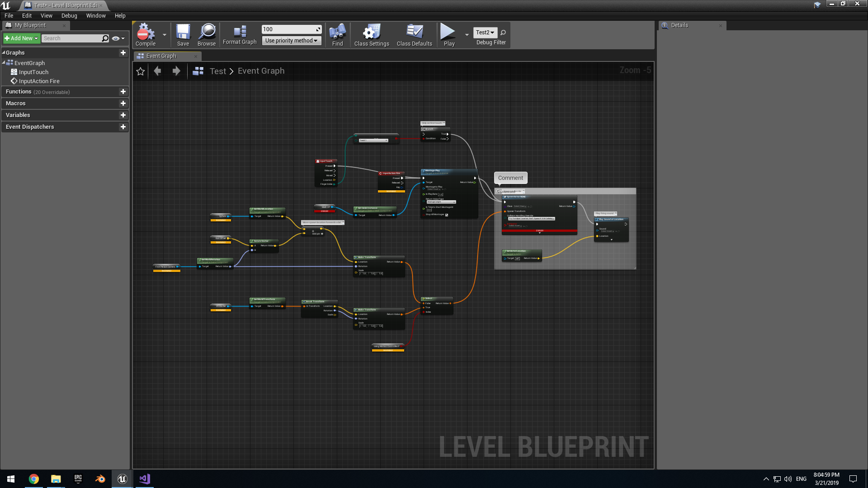
Task: Open the Debug menu
Action: [x=69, y=15]
